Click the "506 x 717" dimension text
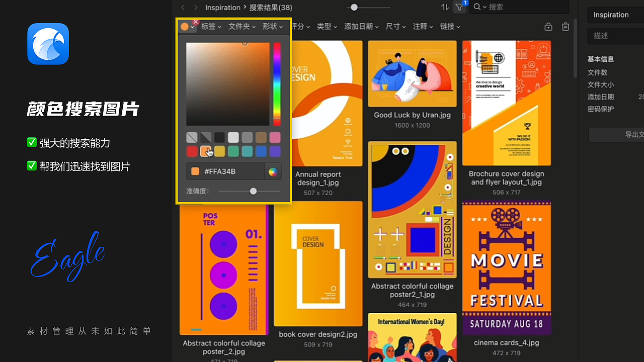 coord(506,192)
